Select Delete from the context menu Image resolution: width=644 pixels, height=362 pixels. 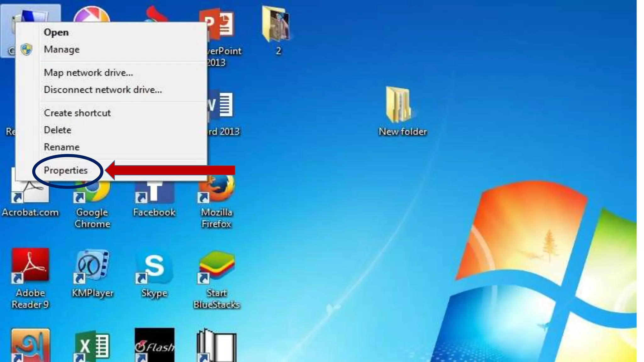pyautogui.click(x=58, y=130)
